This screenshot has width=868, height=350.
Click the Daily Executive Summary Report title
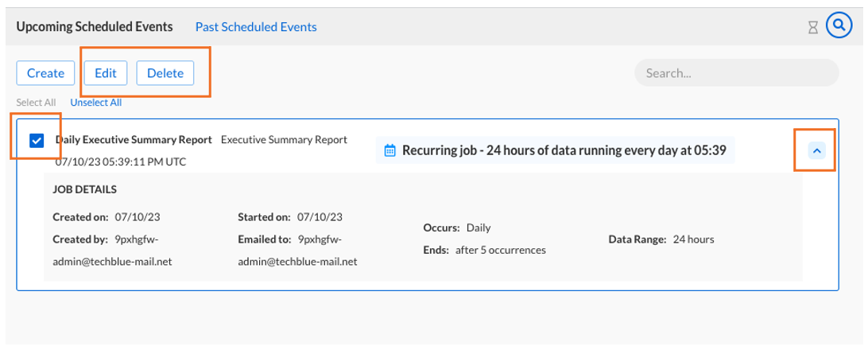point(134,139)
